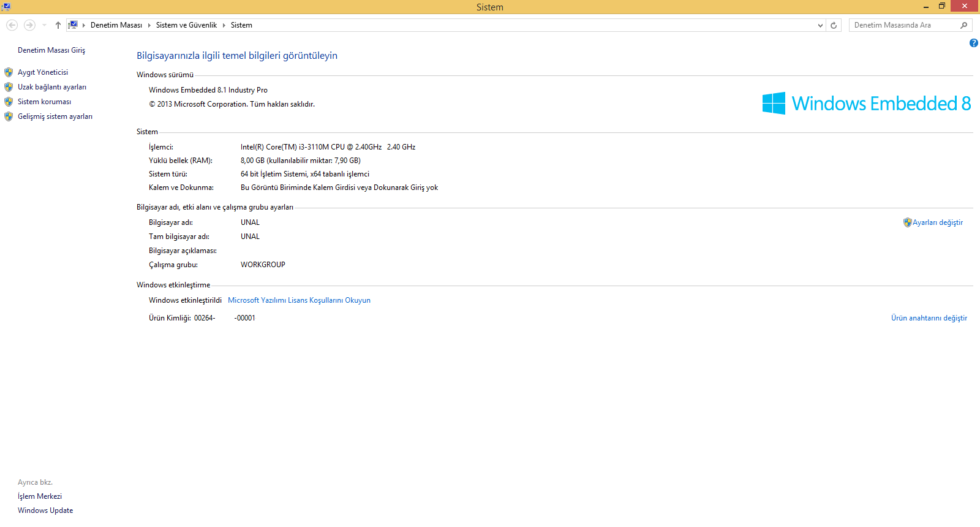Viewport: 980px width, 527px height.
Task: Expand the arrow after Sistem ve Güvenlik breadcrumb
Action: coord(224,25)
